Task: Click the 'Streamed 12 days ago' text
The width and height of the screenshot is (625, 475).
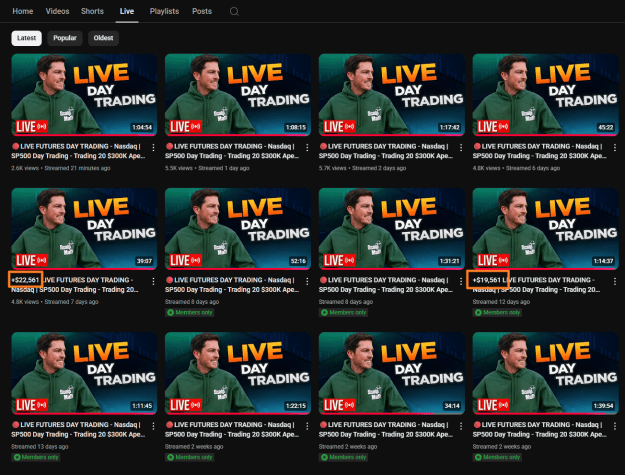Action: coord(501,302)
